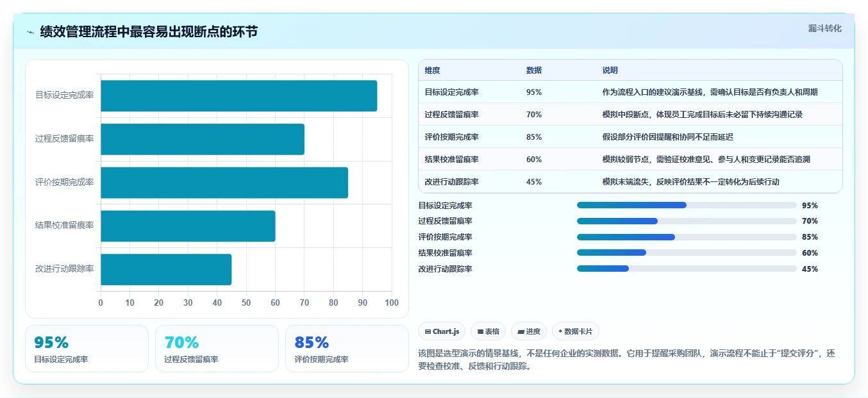Click the 结果校准留痕率 progress list label
The image size is (868, 398).
pos(445,253)
